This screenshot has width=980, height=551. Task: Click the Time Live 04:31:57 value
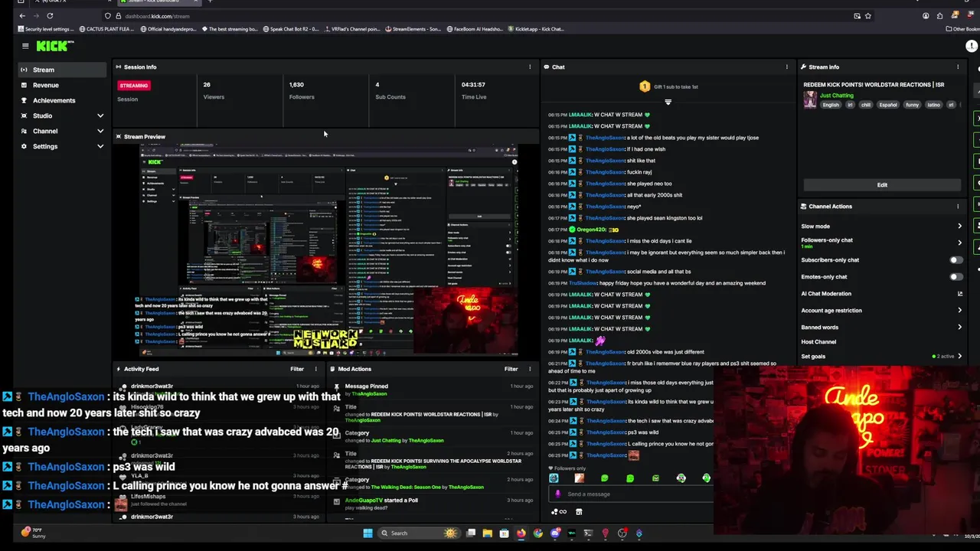click(x=473, y=85)
